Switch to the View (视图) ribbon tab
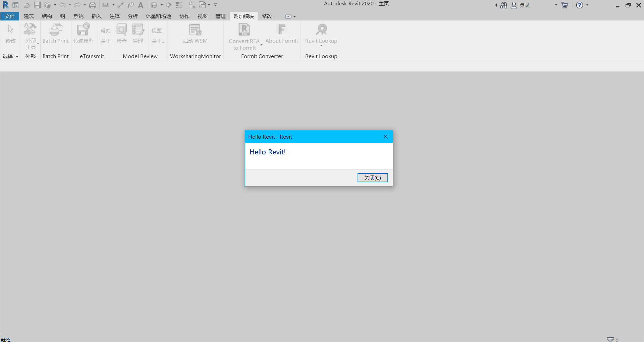 pos(202,16)
